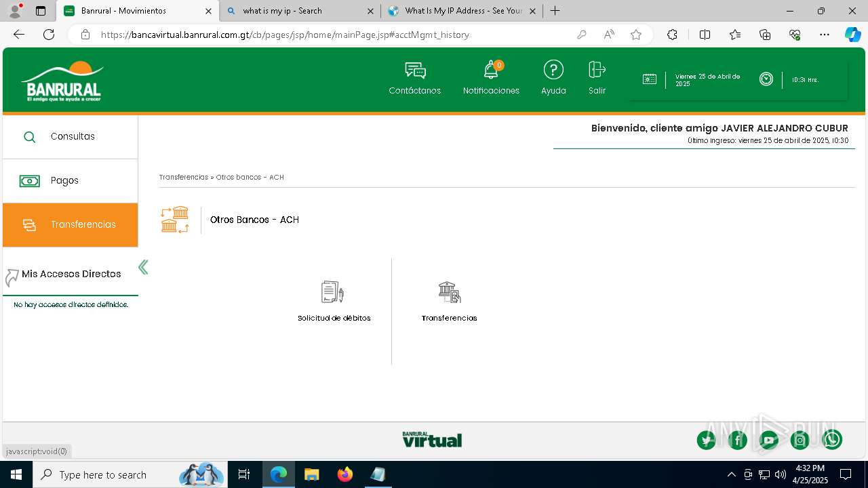The height and width of the screenshot is (488, 868).
Task: Open Task View on the taskbar
Action: (244, 474)
